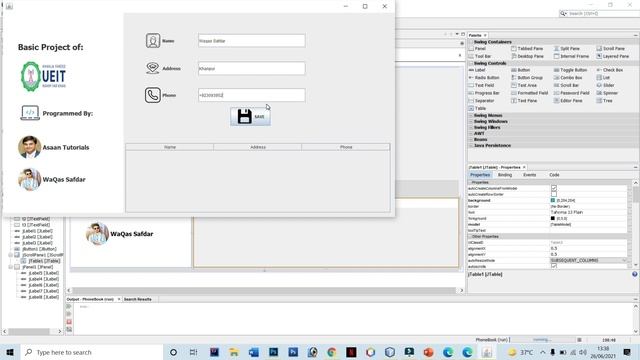Select the Properties tab in properties window
This screenshot has height=360, width=640.
coord(480,175)
